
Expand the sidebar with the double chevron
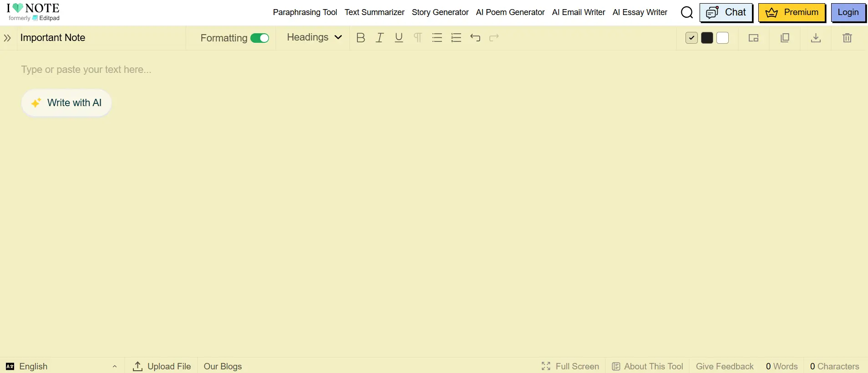(x=7, y=38)
